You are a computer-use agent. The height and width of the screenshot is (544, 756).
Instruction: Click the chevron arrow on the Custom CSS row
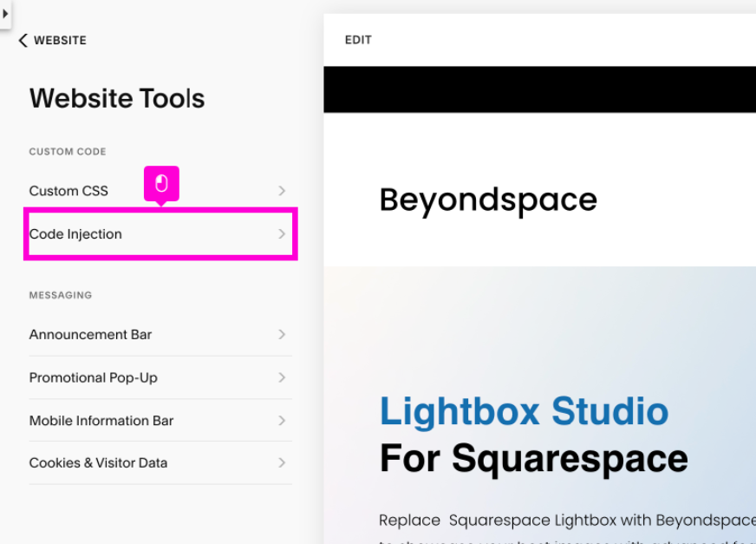[x=282, y=191]
